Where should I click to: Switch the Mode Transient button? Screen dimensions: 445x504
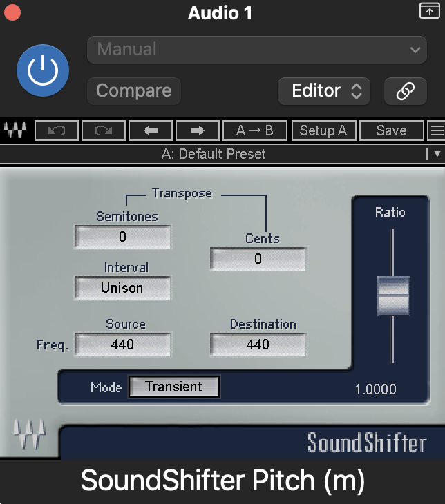[174, 387]
